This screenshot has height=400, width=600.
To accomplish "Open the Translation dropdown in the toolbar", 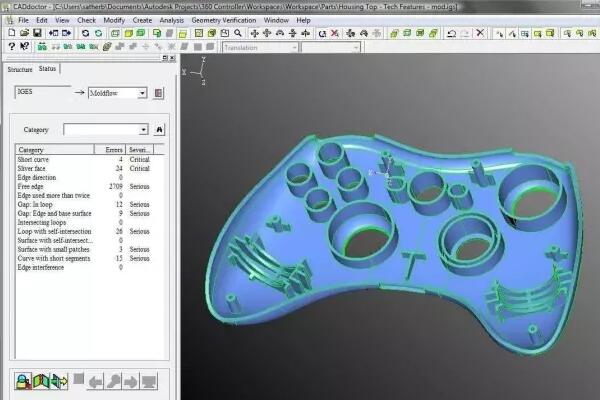I will (293, 47).
